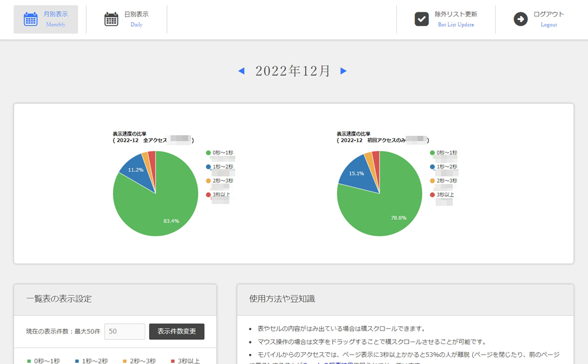Click the 2022年12月 month heading
This screenshot has width=588, height=364.
point(292,71)
